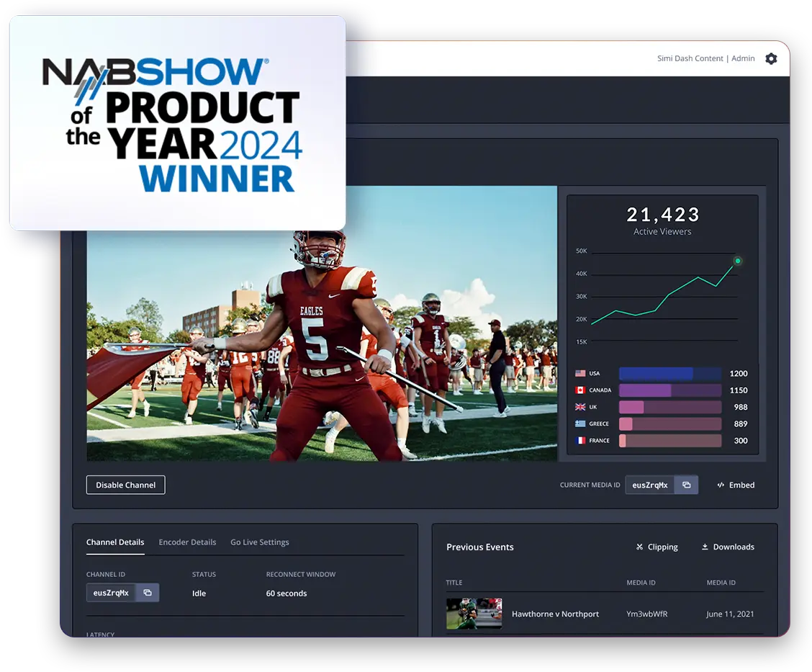This screenshot has width=812, height=672.
Task: Click the channel ID field
Action: 111,593
